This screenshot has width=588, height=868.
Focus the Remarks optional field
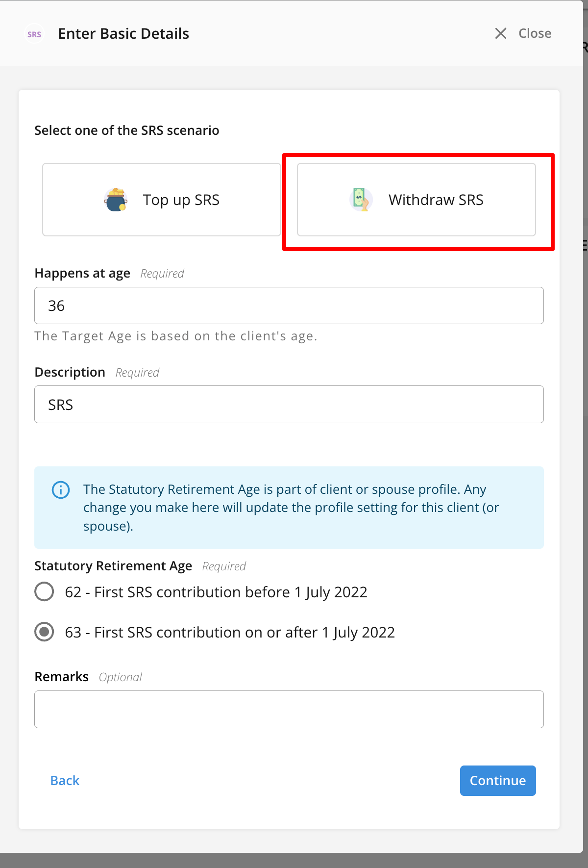[x=289, y=709]
